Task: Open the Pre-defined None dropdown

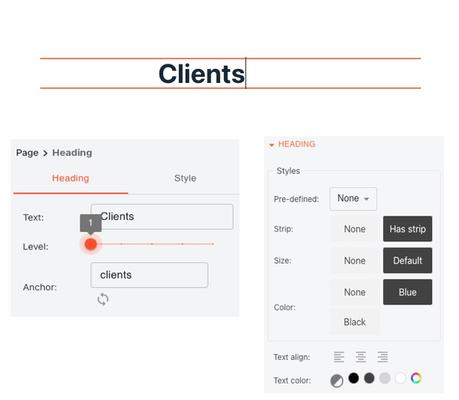Action: (x=353, y=199)
